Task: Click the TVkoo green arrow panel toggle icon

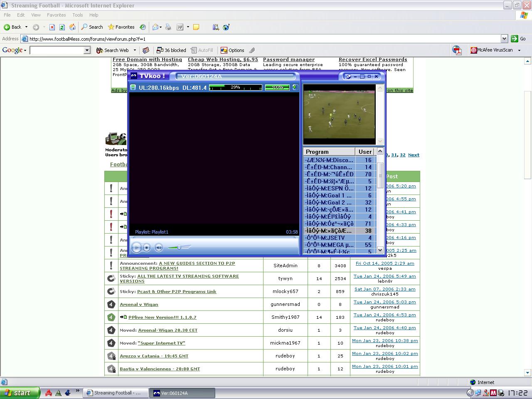Action: pos(295,87)
